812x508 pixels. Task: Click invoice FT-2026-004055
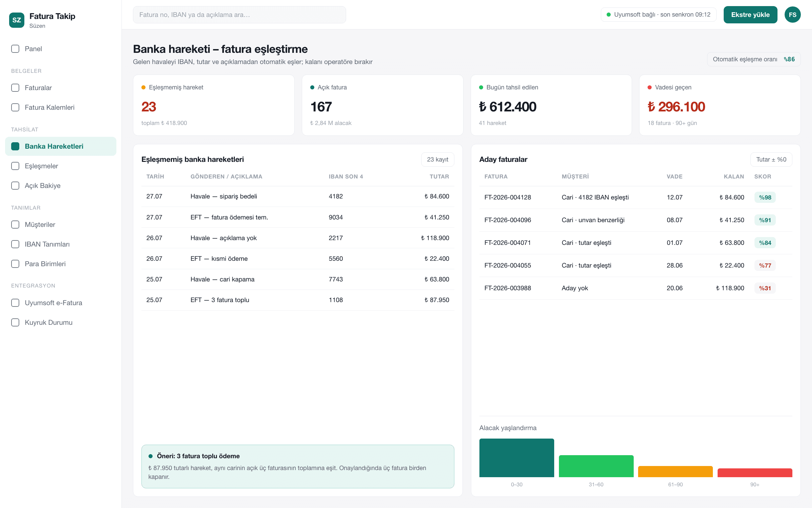[507, 266]
